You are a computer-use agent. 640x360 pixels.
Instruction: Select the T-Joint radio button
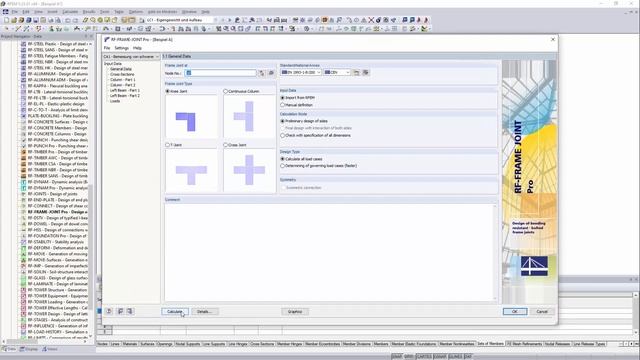click(x=167, y=145)
